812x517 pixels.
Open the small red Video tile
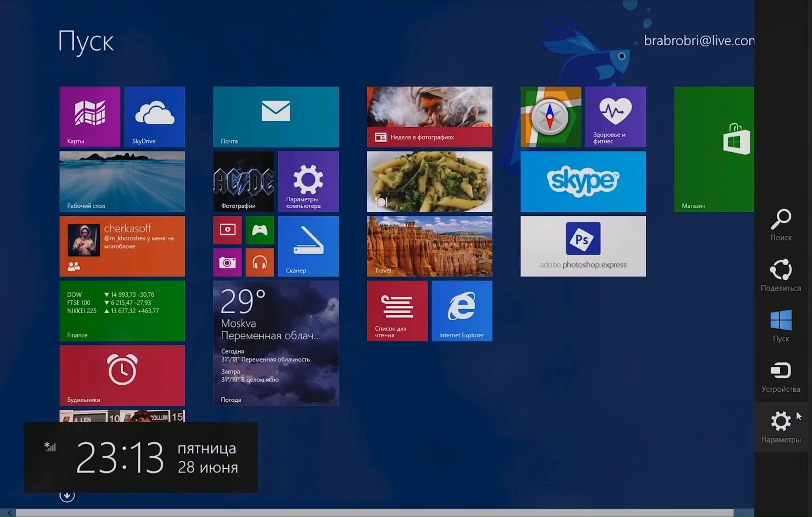227,230
